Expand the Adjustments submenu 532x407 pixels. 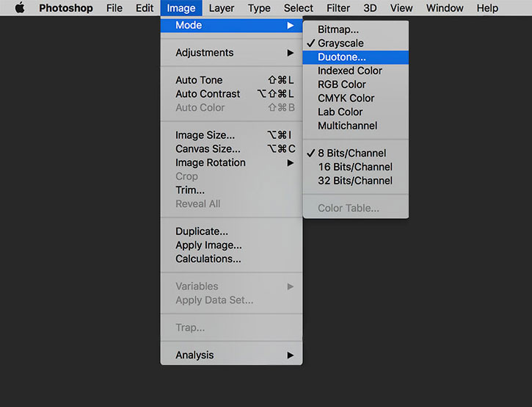click(x=231, y=53)
